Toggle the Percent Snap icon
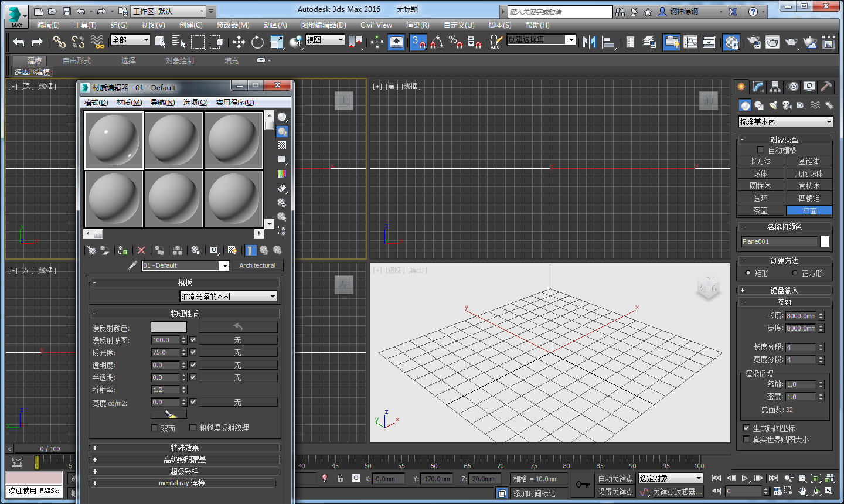Screen dimensions: 844x504 455,42
